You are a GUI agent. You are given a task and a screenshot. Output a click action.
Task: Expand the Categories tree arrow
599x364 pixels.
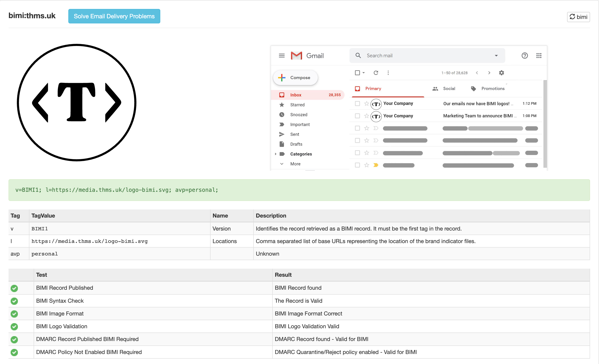click(x=275, y=154)
